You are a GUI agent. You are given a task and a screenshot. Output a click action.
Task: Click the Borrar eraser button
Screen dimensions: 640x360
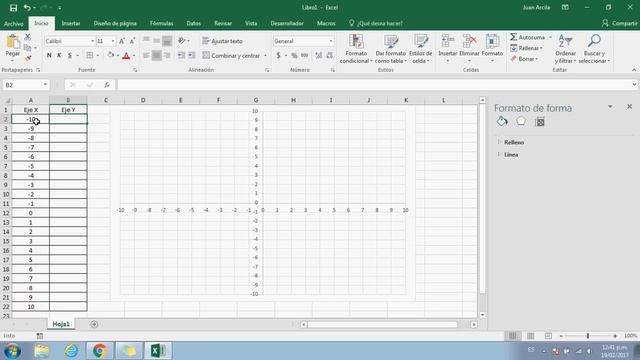pyautogui.click(x=524, y=59)
